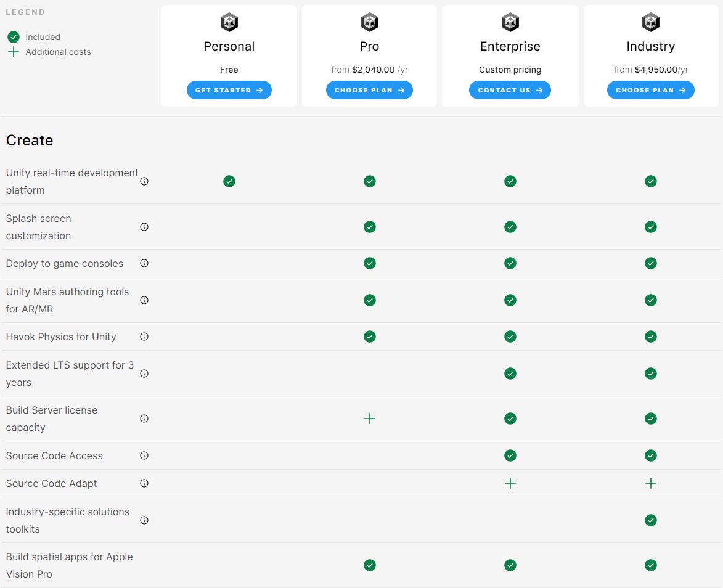Click the Havok Physics for Unity label
The width and height of the screenshot is (723, 588).
(61, 337)
